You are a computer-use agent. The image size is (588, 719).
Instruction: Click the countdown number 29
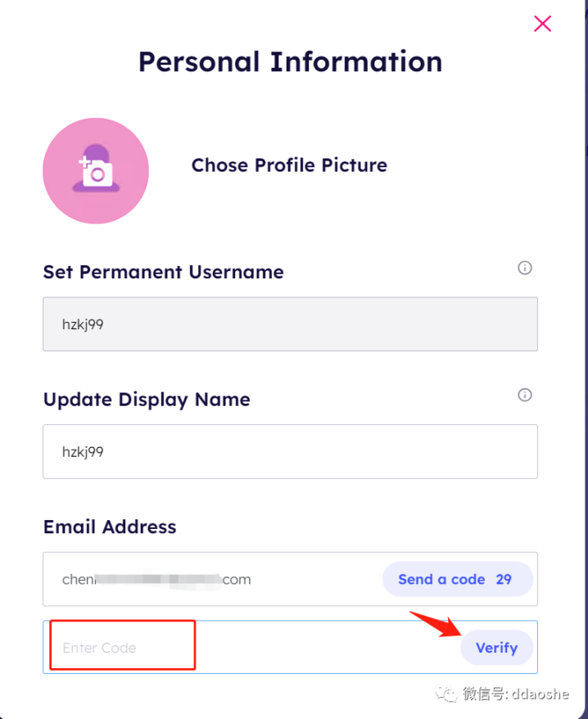(x=504, y=579)
